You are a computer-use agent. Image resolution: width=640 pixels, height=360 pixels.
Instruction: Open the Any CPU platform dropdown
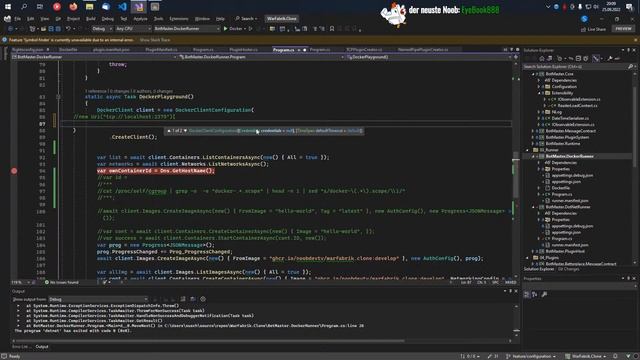pyautogui.click(x=133, y=29)
